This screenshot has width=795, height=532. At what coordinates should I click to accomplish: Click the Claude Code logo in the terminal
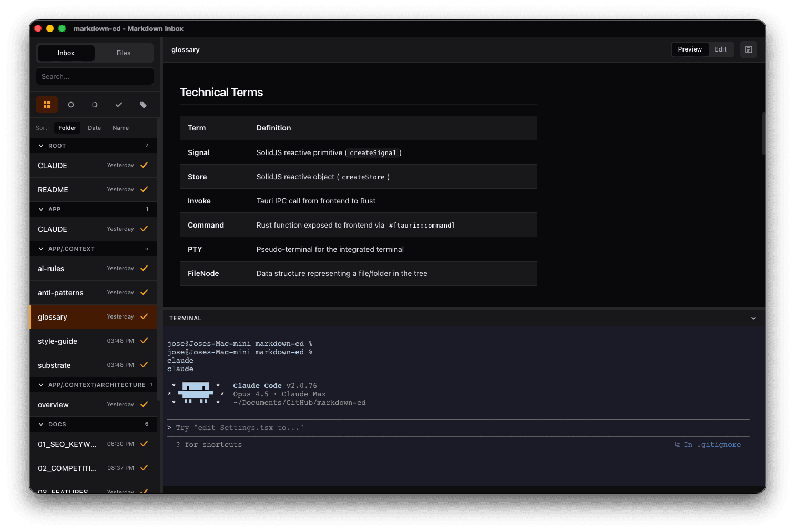pyautogui.click(x=195, y=392)
